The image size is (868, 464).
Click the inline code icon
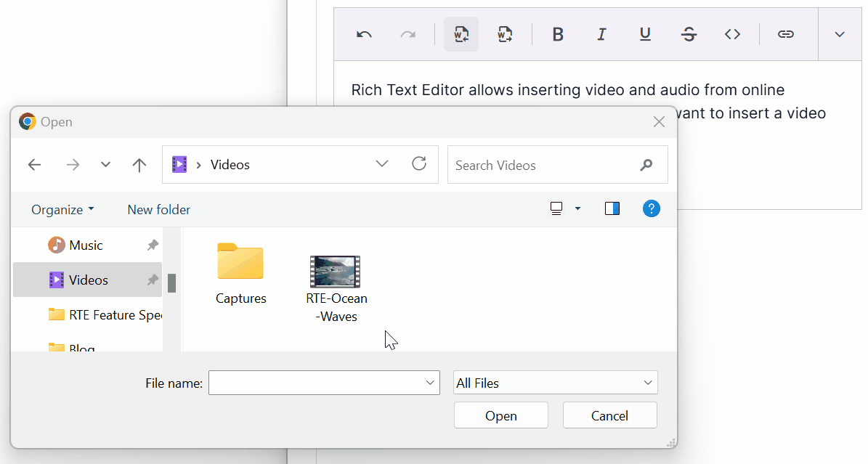coord(732,33)
